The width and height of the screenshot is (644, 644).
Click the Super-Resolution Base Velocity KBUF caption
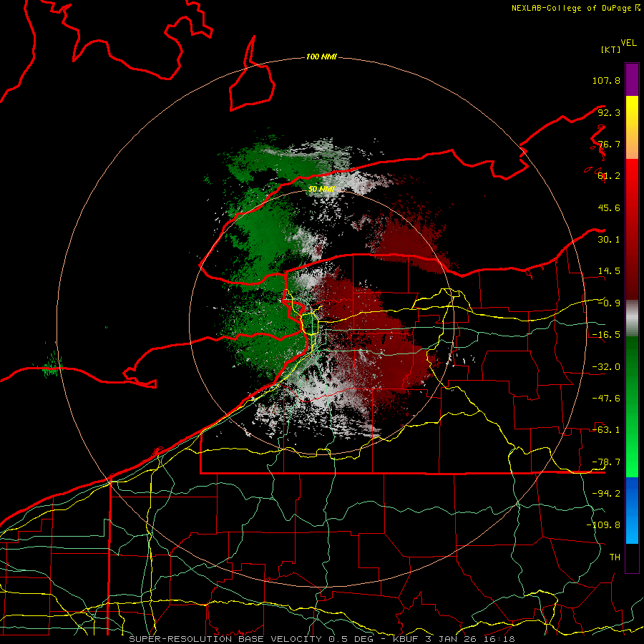(321, 639)
